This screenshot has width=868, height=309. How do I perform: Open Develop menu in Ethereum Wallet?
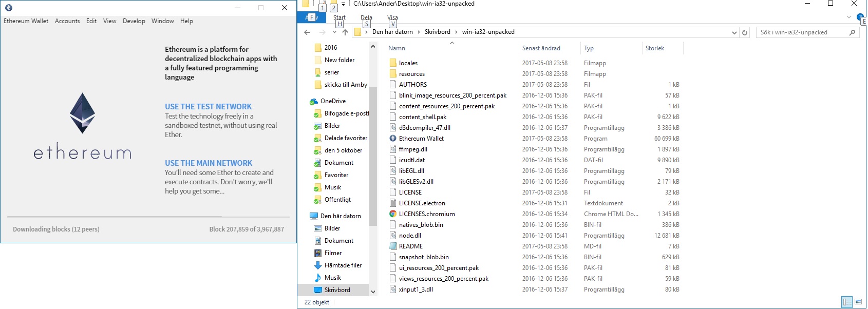134,21
